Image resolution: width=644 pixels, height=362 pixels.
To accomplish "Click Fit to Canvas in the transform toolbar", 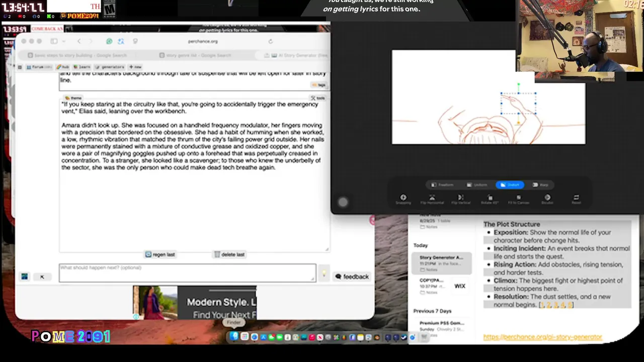I will pyautogui.click(x=518, y=199).
